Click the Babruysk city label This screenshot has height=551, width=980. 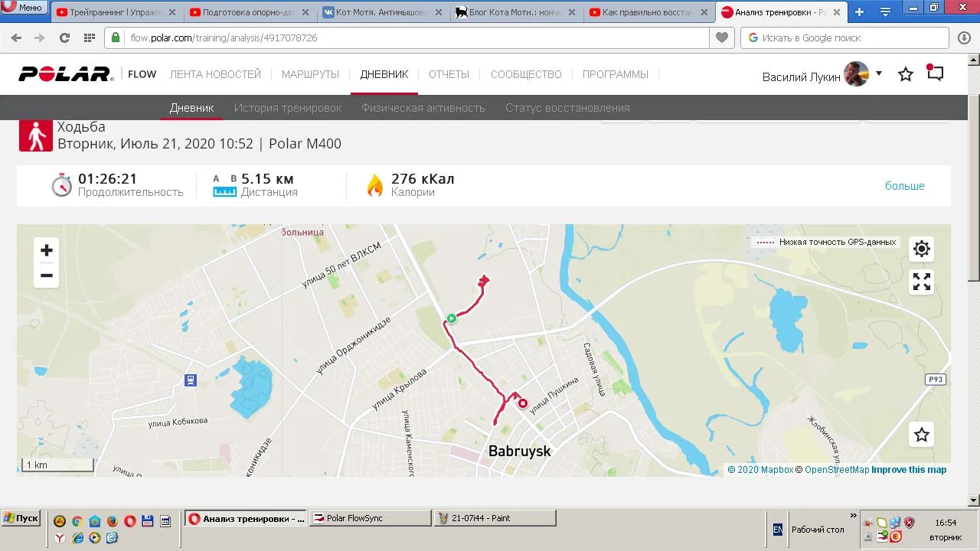(x=520, y=452)
